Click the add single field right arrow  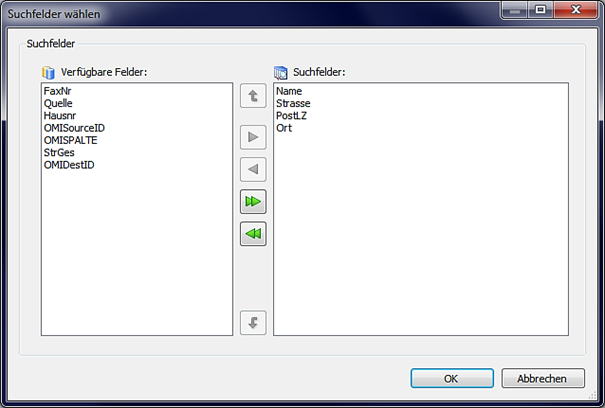click(x=253, y=137)
